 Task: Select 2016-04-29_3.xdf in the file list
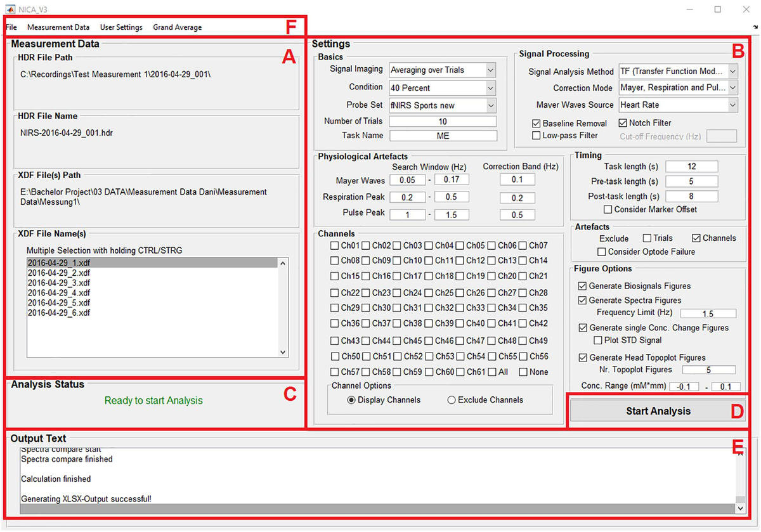59,283
